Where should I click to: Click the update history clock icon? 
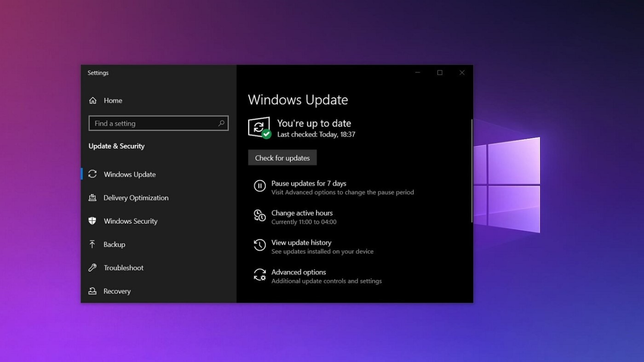pyautogui.click(x=260, y=245)
